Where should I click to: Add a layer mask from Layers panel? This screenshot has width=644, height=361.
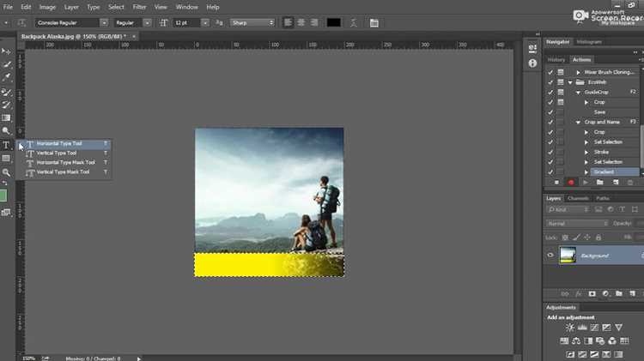coord(592,294)
